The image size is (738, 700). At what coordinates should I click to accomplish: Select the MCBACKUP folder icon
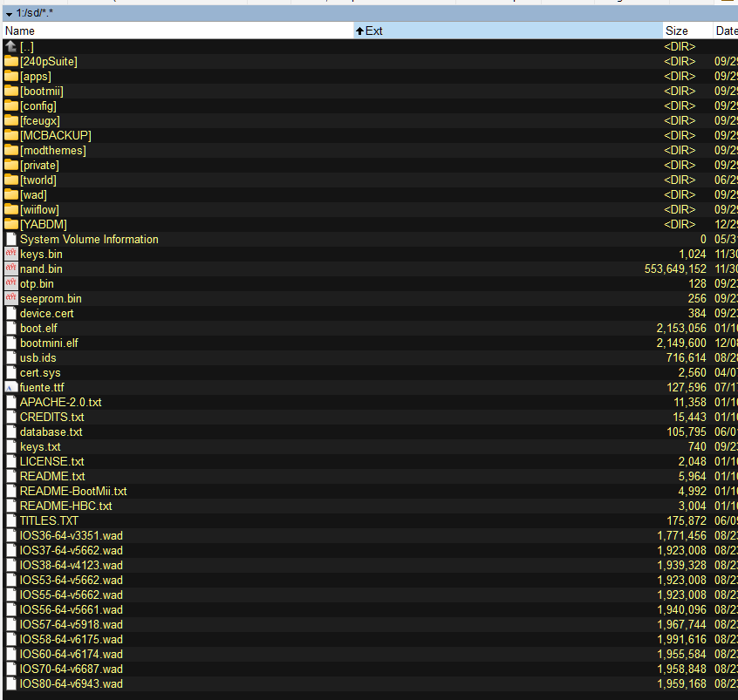pyautogui.click(x=11, y=135)
